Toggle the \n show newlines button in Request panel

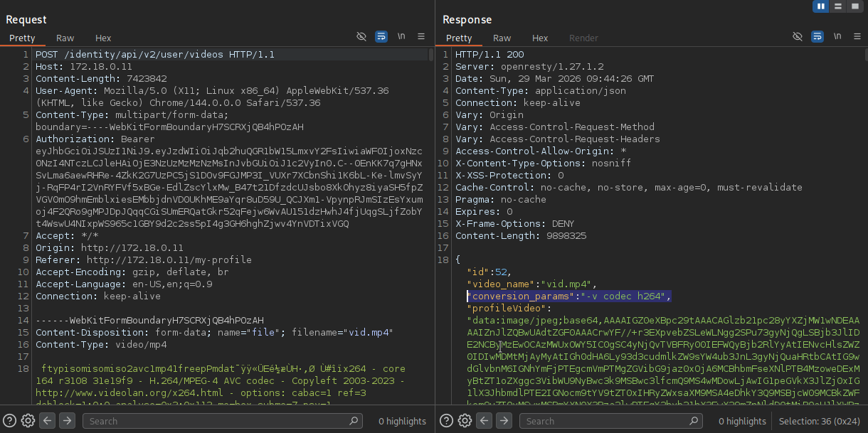401,36
